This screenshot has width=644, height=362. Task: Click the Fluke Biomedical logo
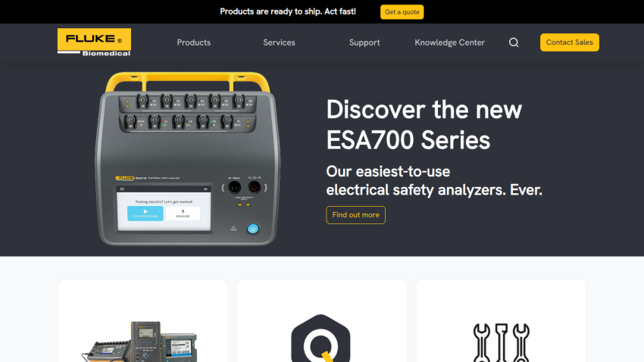[x=94, y=42]
